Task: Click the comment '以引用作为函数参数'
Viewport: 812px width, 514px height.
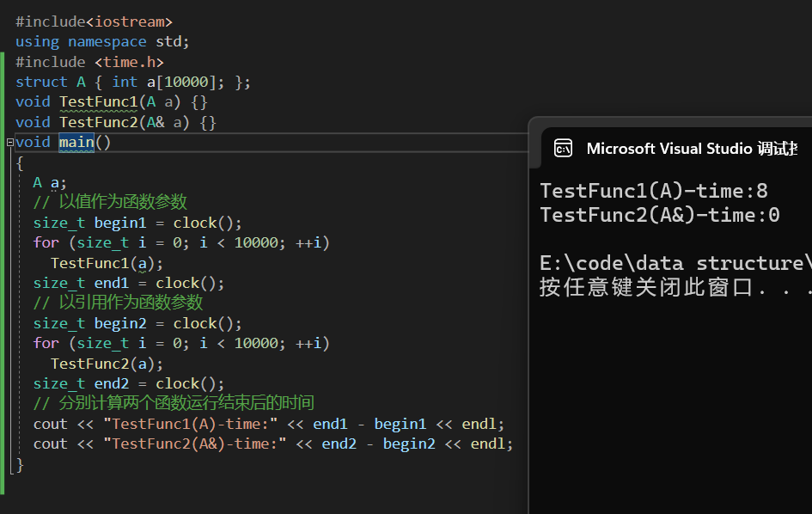Action: click(x=131, y=302)
